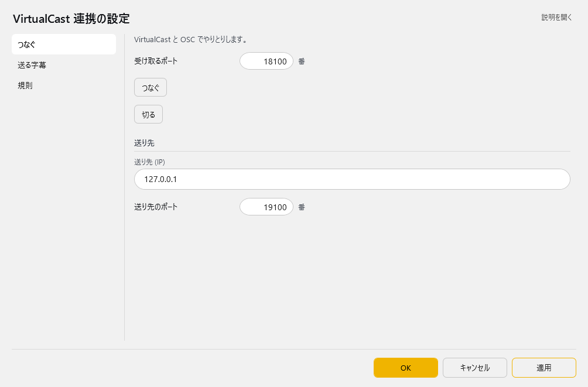Apply settings with the 適用 button
588x387 pixels.
coord(543,368)
